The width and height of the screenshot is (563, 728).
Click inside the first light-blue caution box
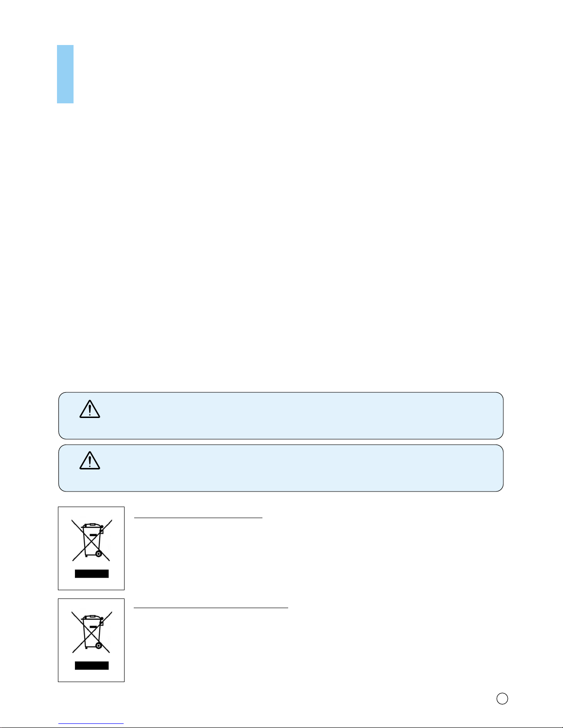(281, 416)
